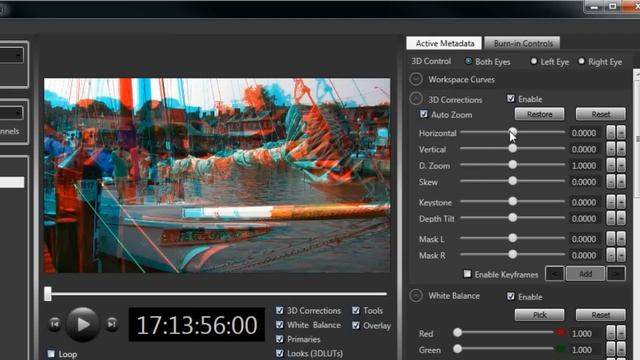Switch to Burn-in Controls tab
This screenshot has height=360, width=640.
click(523, 43)
